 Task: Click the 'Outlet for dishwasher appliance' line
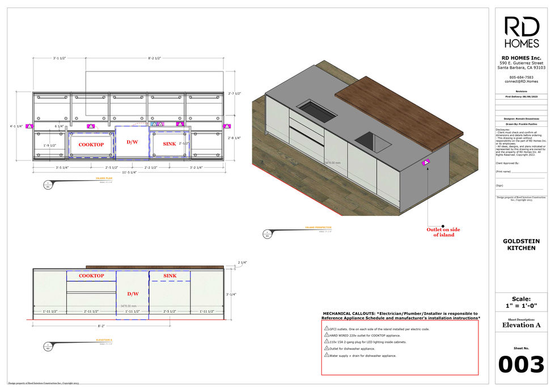(352, 349)
